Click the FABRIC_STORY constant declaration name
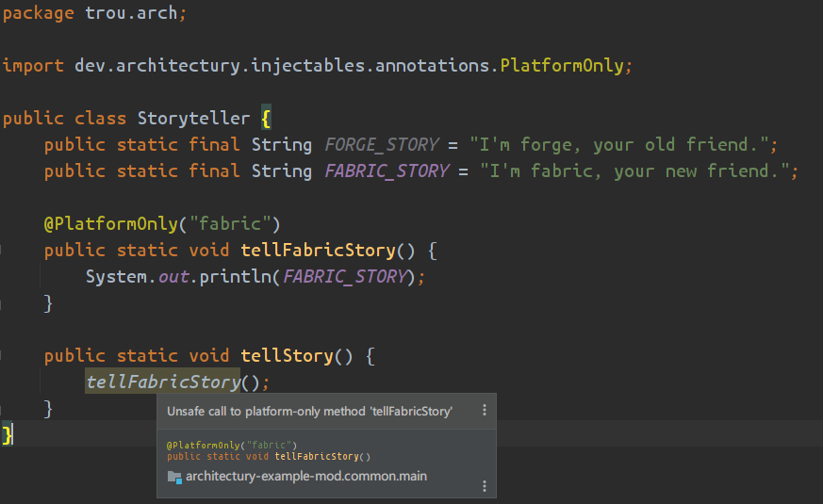Screen dimensions: 823x504 pos(386,171)
